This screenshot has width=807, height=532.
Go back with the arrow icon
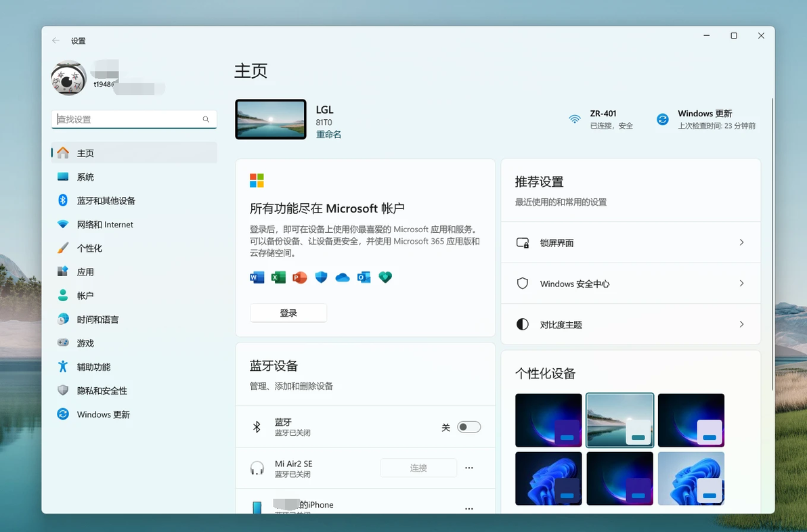[x=56, y=41]
